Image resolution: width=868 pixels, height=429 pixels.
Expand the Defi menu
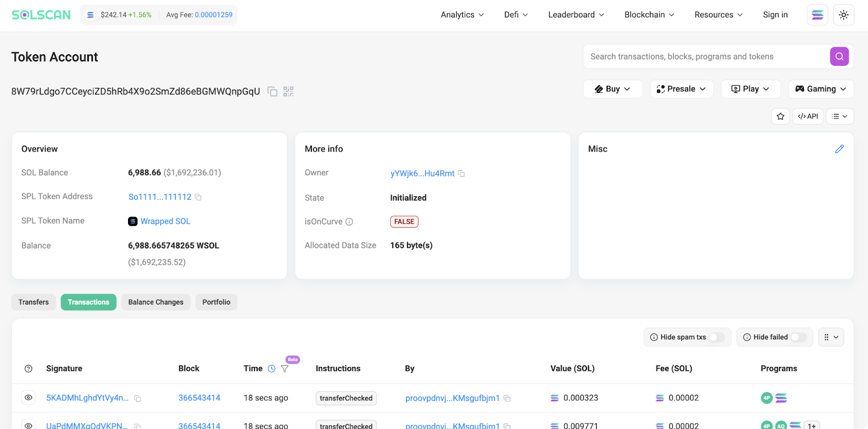pyautogui.click(x=516, y=15)
